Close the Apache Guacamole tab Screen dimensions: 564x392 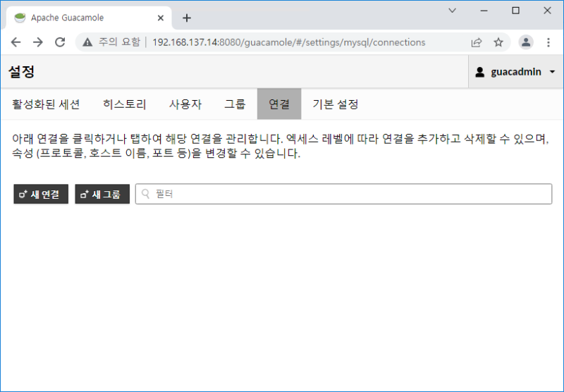click(161, 18)
